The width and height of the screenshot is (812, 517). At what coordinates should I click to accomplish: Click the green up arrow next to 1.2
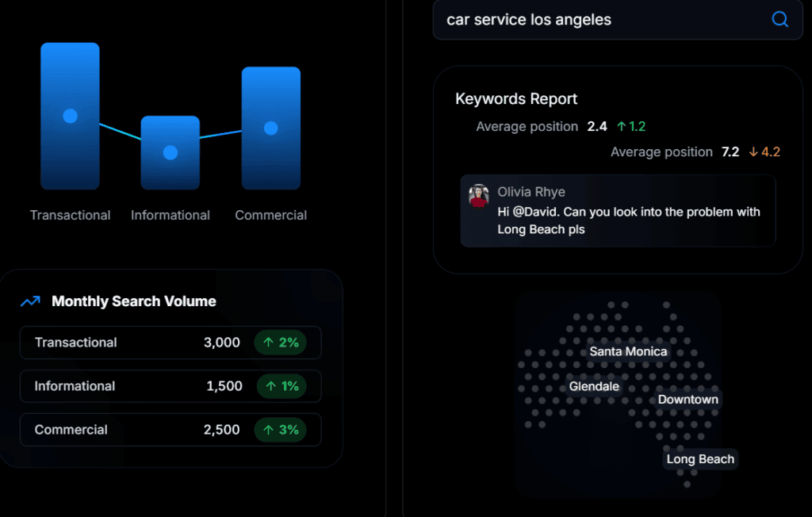click(x=622, y=126)
